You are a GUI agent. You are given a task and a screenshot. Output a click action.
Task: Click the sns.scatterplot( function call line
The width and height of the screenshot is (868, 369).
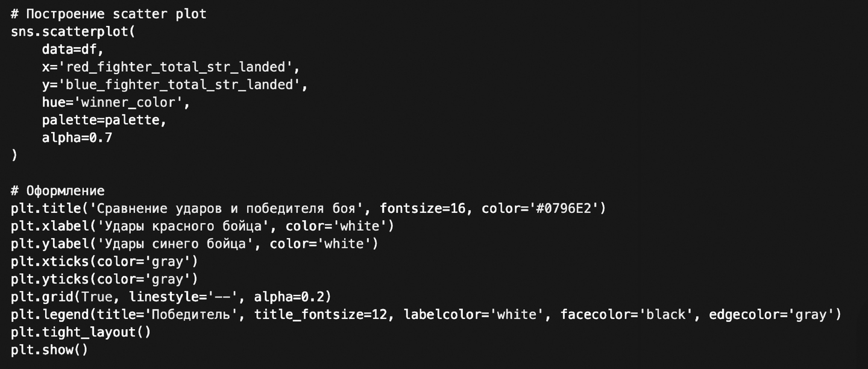pos(73,31)
